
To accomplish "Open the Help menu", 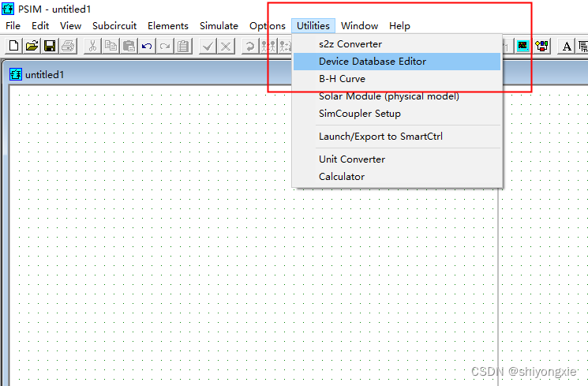I will point(399,26).
